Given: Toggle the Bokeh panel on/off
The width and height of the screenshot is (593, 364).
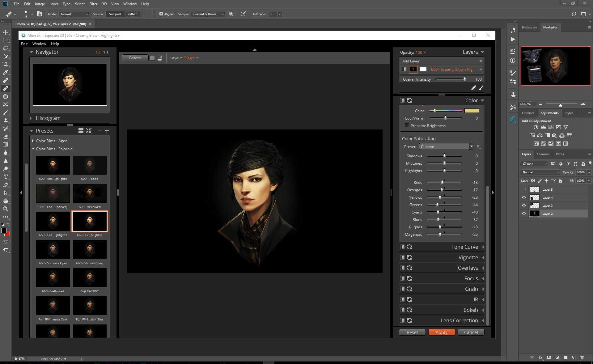Looking at the screenshot, I should click(402, 310).
